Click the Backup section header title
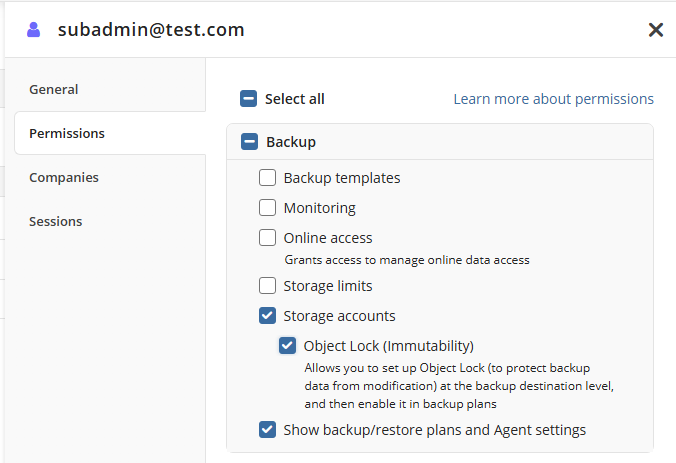 [291, 142]
